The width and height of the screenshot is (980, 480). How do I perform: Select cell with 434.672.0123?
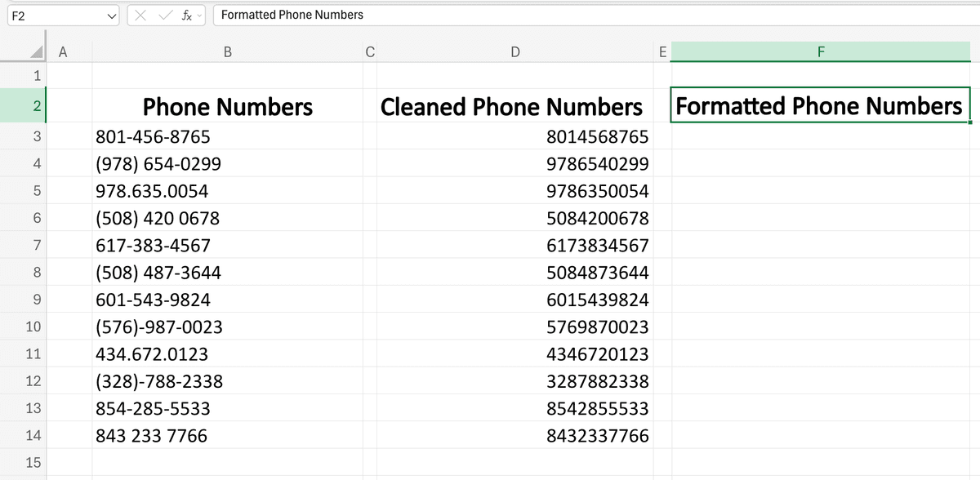227,354
